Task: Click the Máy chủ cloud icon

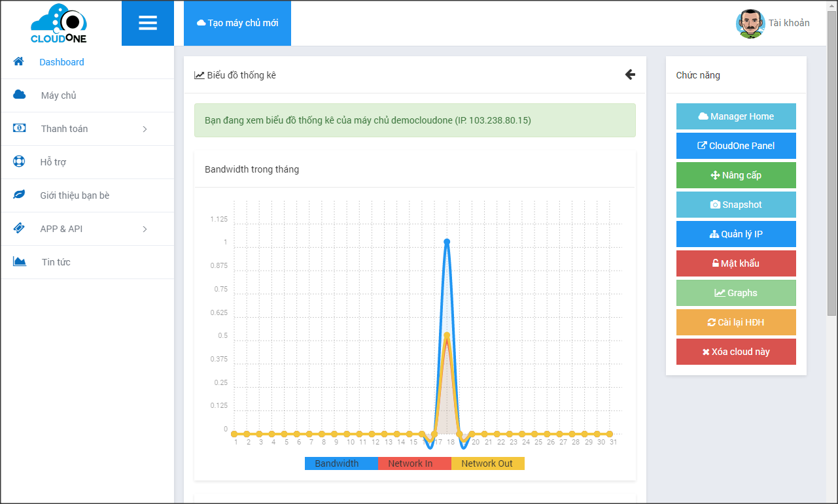Action: pos(20,95)
